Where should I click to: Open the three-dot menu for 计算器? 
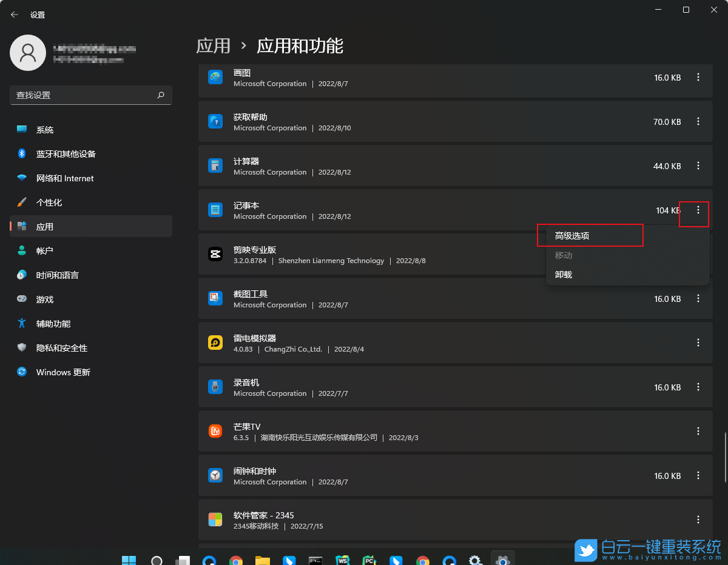coord(698,165)
